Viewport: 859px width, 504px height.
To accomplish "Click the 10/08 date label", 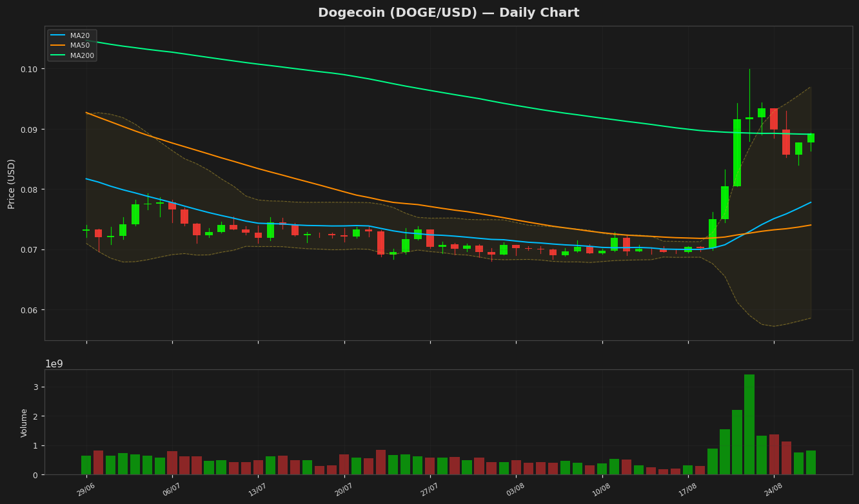I will pyautogui.click(x=602, y=489).
